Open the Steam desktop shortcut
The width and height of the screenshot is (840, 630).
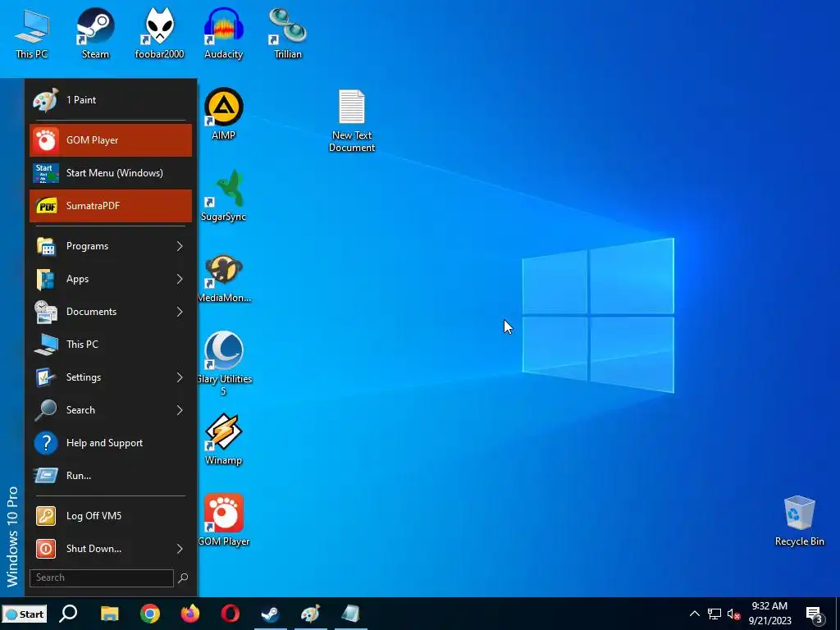tap(95, 33)
